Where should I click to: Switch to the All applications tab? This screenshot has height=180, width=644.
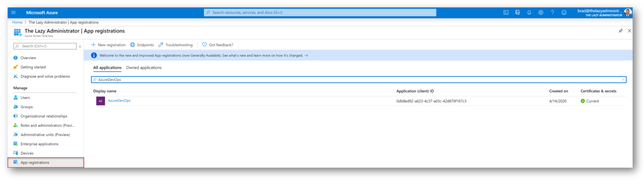click(107, 67)
